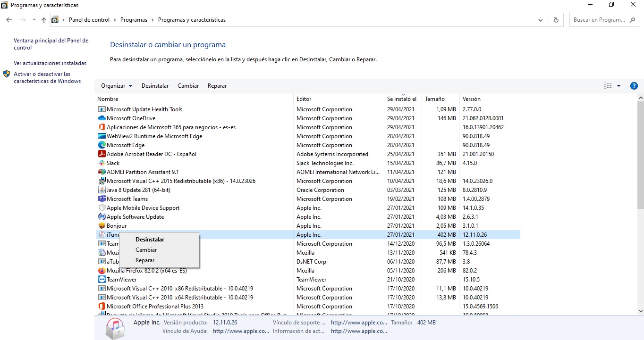Image resolution: width=644 pixels, height=340 pixels.
Task: Open Ver actualizaciones instaladas link
Action: click(x=50, y=63)
